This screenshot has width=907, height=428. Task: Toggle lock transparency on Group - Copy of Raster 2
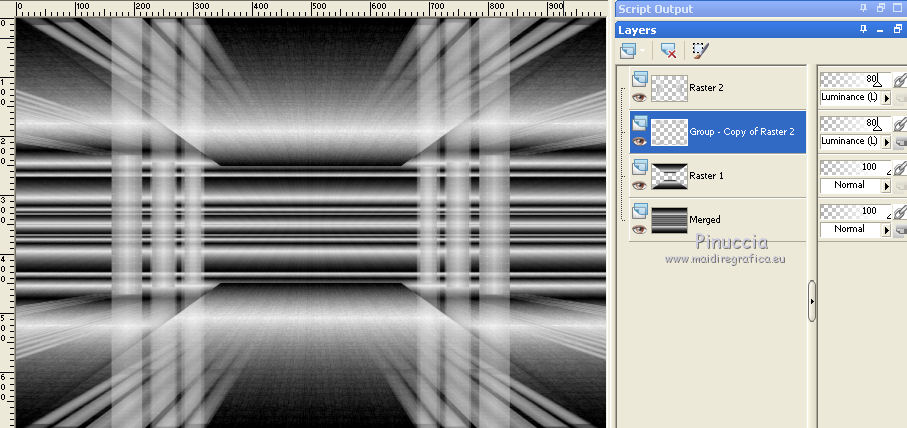pyautogui.click(x=899, y=142)
